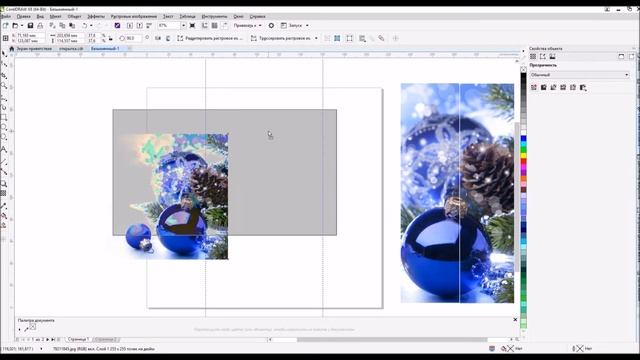Select the Ellipse tool in toolbox
This screenshot has height=360, width=640.
tap(4, 128)
